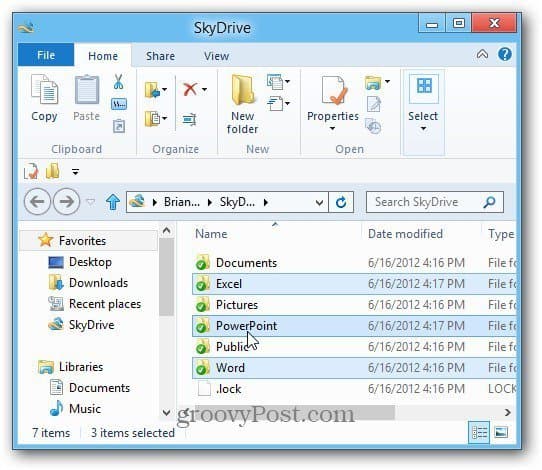542x470 pixels.
Task: Click the Rename icon in Organize group
Action: point(190,119)
